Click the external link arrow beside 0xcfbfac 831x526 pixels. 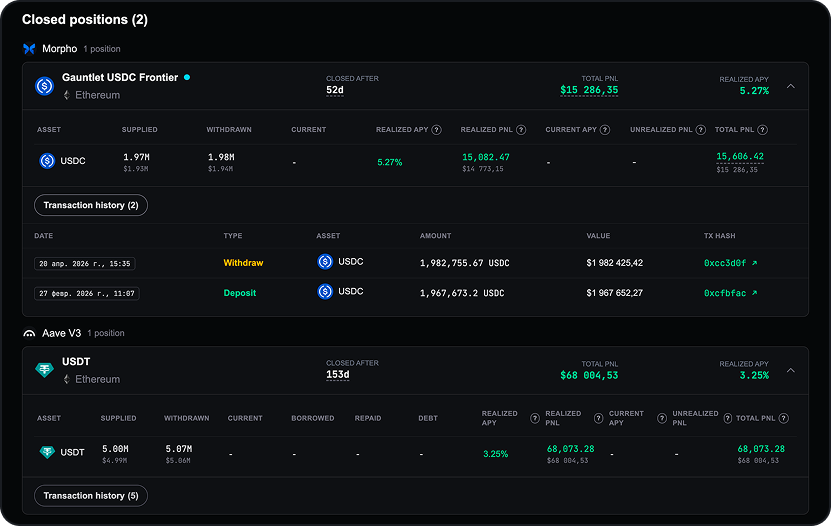[755, 293]
